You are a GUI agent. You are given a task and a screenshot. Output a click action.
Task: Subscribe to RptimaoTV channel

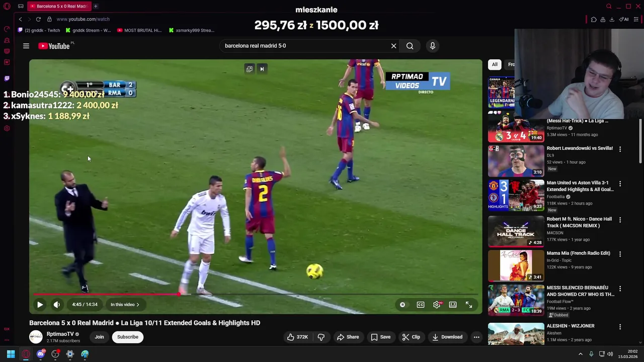tap(128, 337)
